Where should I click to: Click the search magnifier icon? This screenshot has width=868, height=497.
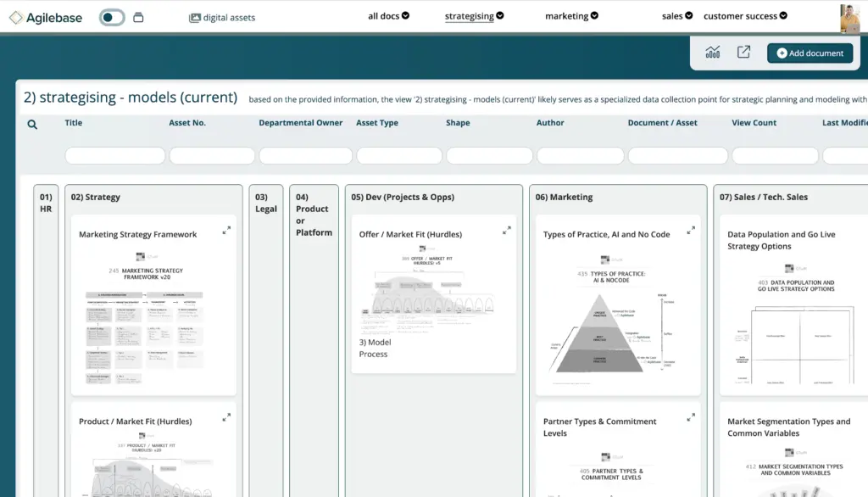(x=32, y=125)
